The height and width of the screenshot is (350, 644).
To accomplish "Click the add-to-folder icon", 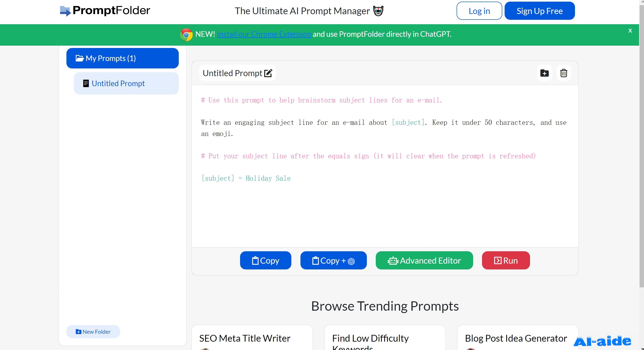I will tap(544, 73).
